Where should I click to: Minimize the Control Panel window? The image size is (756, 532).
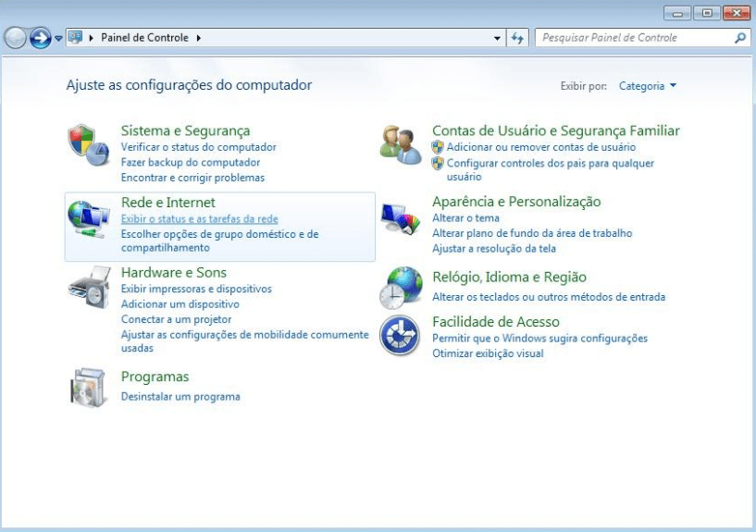[677, 13]
